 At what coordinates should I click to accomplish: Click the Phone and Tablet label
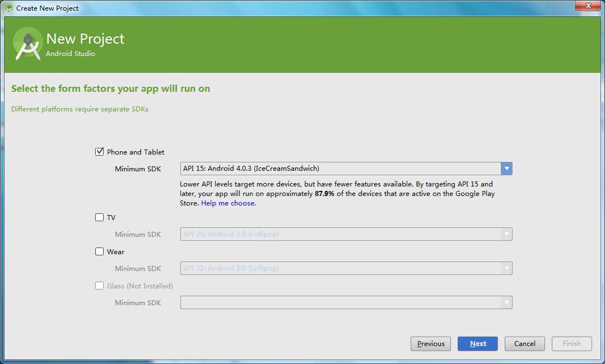(136, 152)
